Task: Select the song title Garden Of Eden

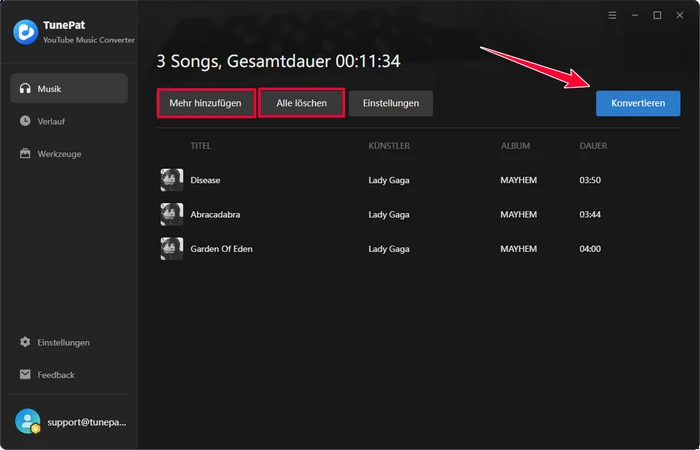Action: 221,249
